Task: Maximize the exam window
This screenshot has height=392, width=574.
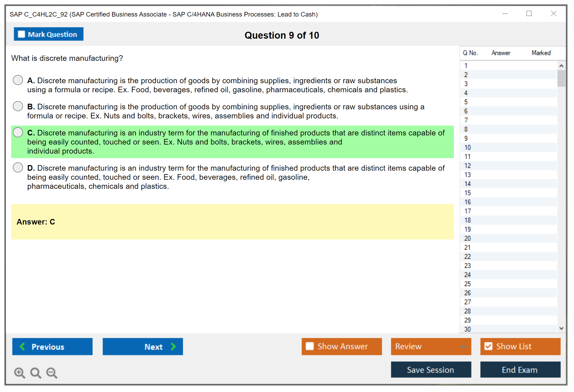Action: [529, 14]
